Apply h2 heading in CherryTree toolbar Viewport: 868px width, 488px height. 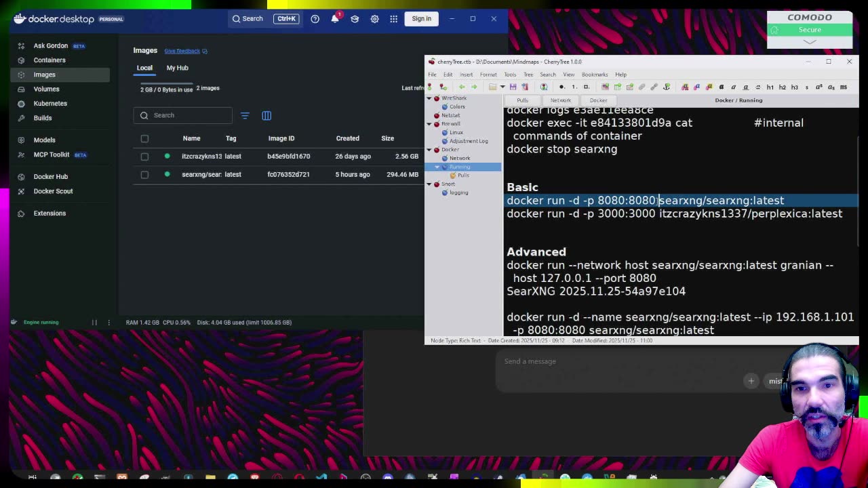(783, 87)
